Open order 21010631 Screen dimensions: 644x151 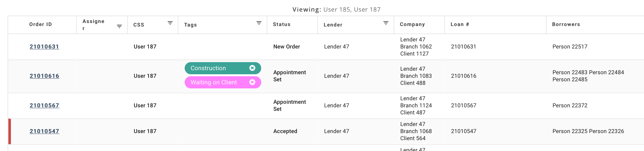(44, 47)
